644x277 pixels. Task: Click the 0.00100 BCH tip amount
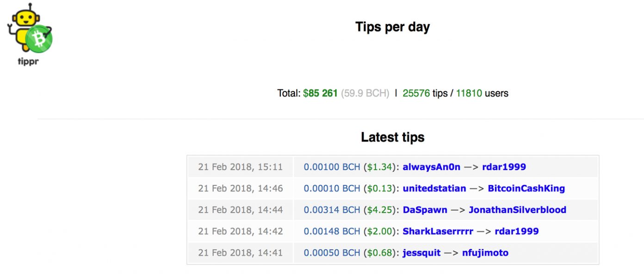(x=332, y=167)
